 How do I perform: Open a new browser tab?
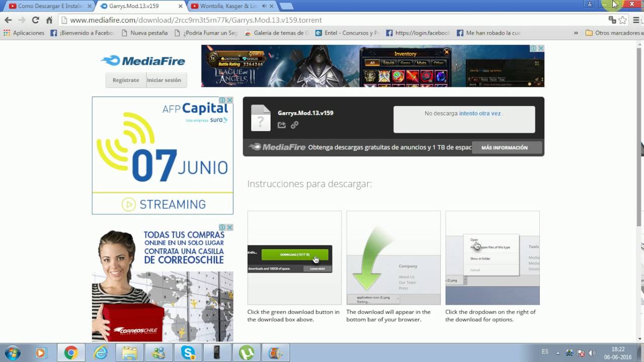[x=286, y=6]
